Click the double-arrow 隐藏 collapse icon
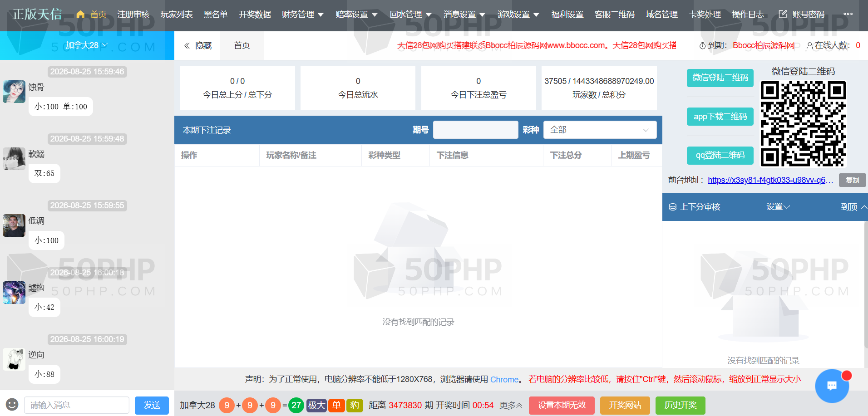This screenshot has width=868, height=416. tap(187, 45)
